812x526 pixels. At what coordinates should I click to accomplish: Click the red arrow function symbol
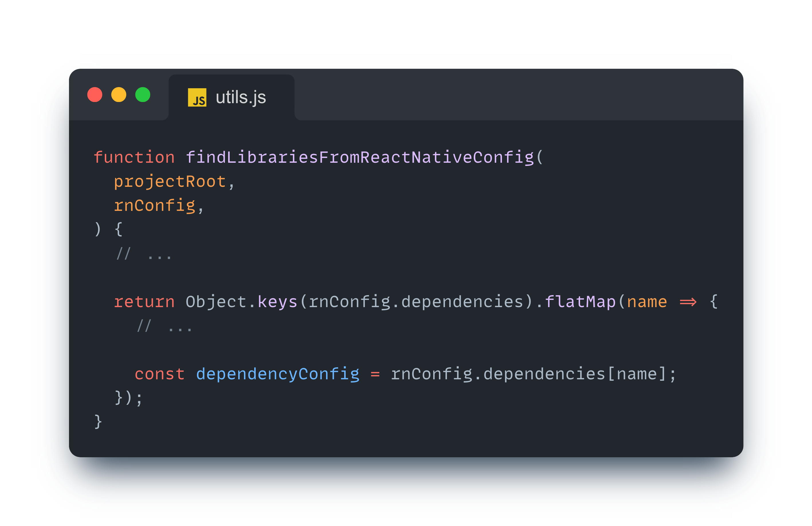[x=688, y=302]
